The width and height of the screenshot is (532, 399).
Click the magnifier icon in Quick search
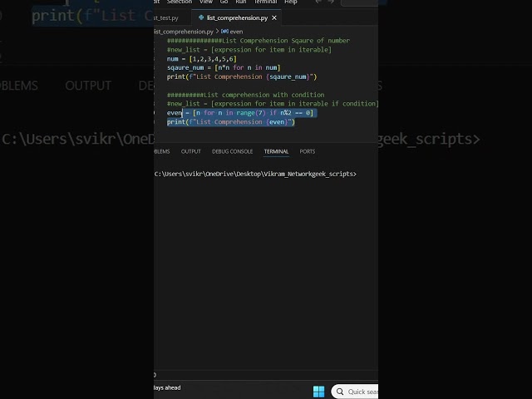340,392
